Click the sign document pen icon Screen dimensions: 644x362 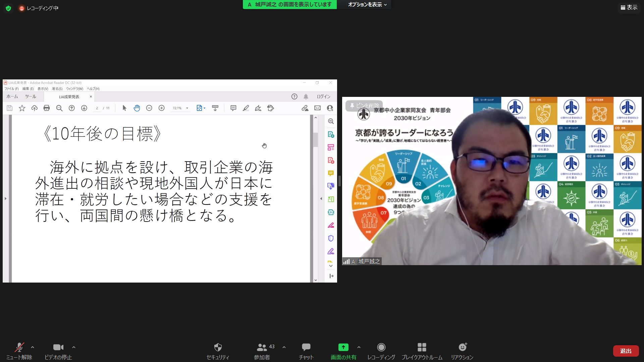pyautogui.click(x=258, y=108)
